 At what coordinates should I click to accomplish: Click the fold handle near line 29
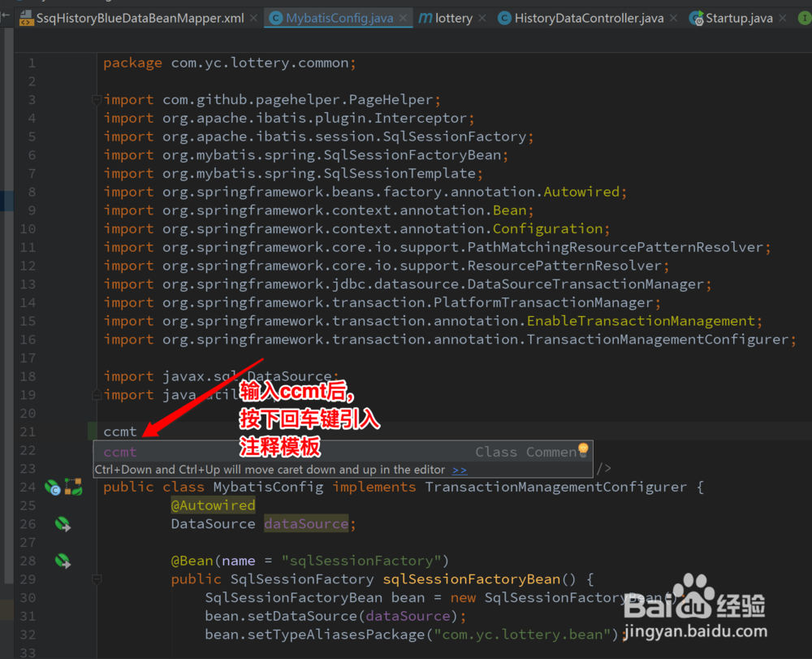pos(96,579)
